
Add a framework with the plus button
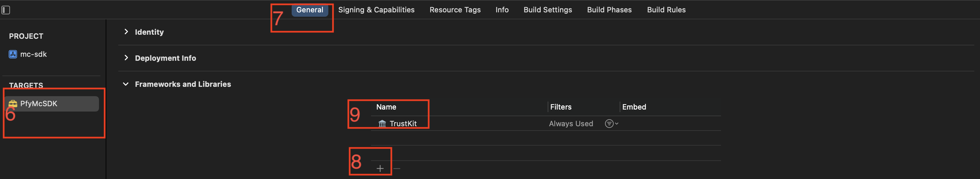380,168
